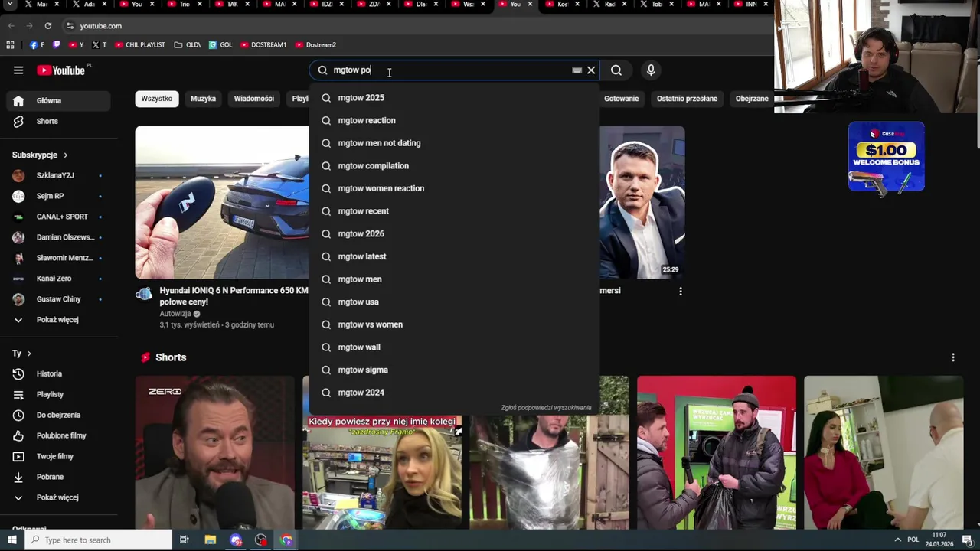The image size is (980, 551).
Task: Open the Chrome apps grid bookmark icon
Action: [x=10, y=45]
